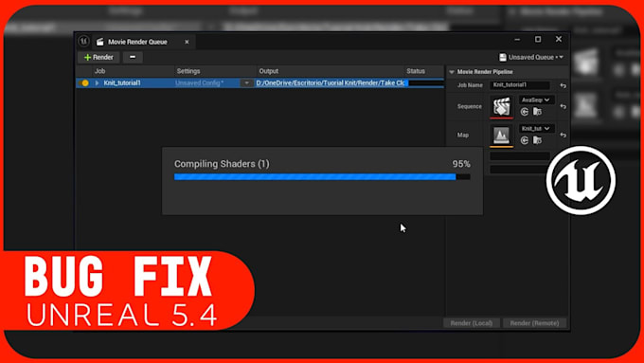
Task: Click the clapperboard icon on Movie Render Queue tab
Action: pyautogui.click(x=99, y=42)
